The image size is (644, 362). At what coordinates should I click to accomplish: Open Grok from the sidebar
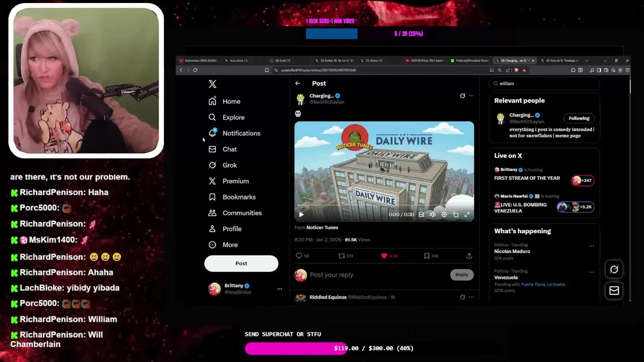[x=222, y=165]
